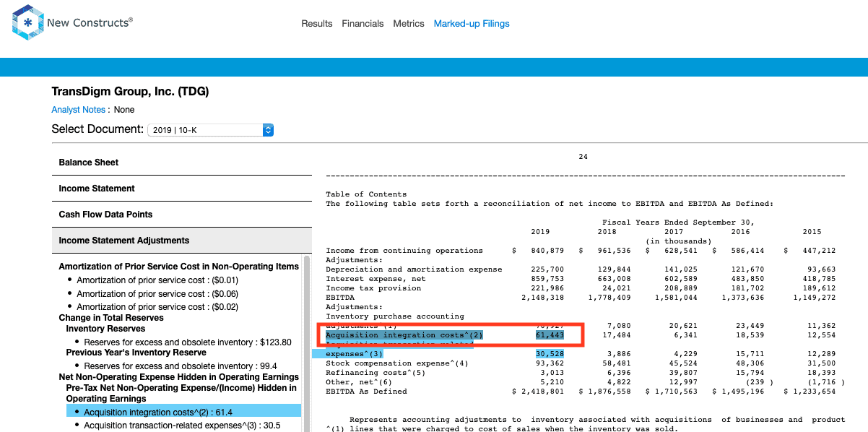Click the Income tax provision row label

click(373, 288)
